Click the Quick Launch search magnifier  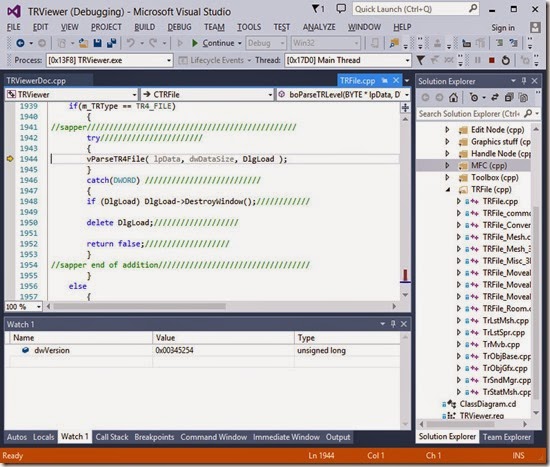473,8
